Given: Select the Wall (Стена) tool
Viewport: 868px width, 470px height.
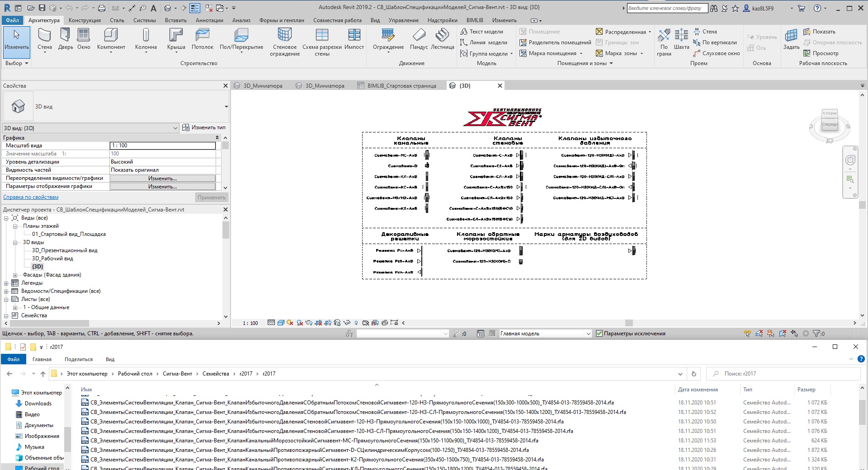Looking at the screenshot, I should 44,39.
